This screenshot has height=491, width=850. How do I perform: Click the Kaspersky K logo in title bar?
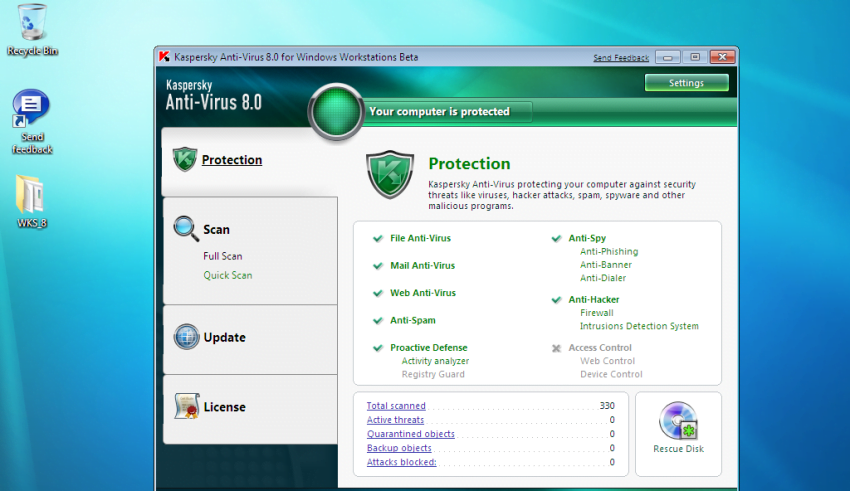(164, 57)
